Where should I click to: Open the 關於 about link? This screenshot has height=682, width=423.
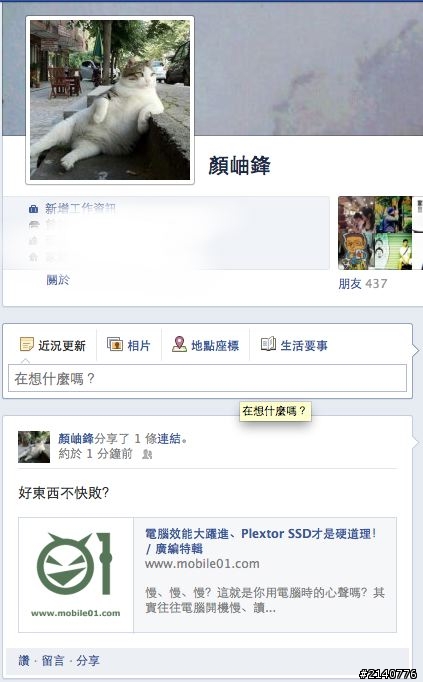tap(58, 280)
